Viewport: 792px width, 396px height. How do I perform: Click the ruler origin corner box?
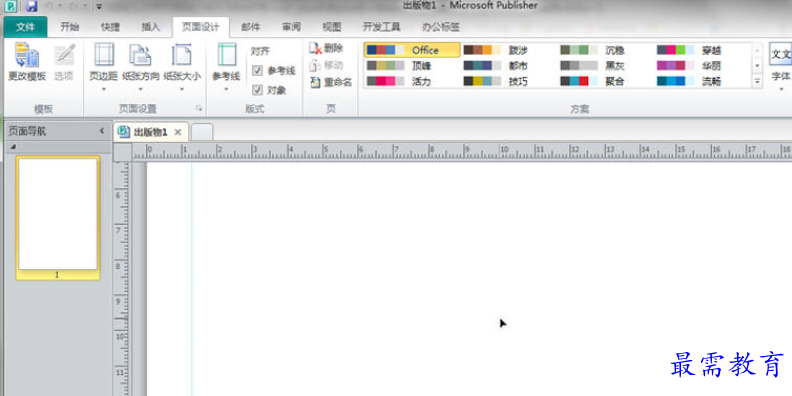[123, 152]
